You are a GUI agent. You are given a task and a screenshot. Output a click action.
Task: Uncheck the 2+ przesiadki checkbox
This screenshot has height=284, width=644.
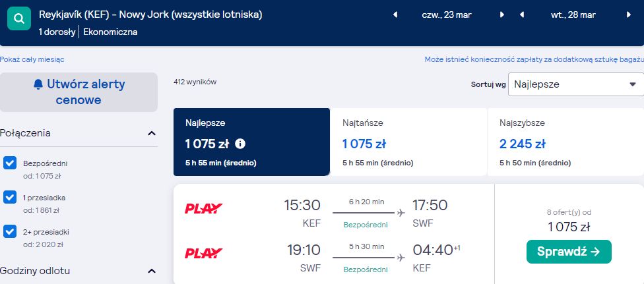click(9, 231)
